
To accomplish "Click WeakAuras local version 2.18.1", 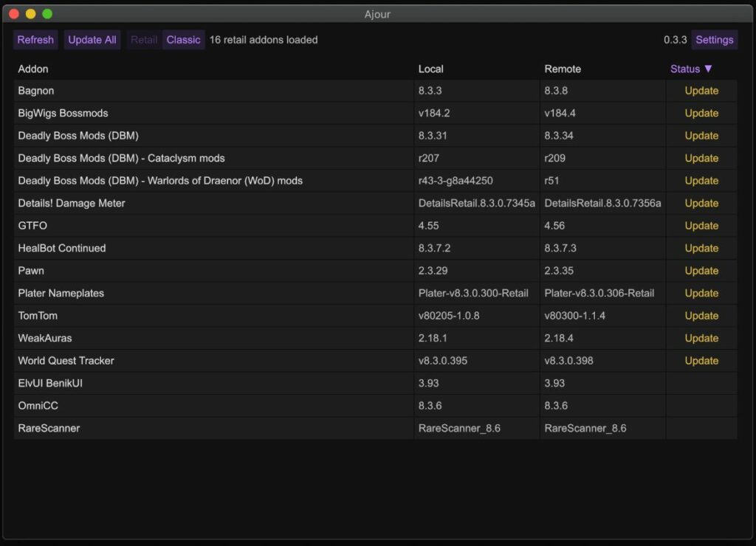I will click(x=433, y=338).
